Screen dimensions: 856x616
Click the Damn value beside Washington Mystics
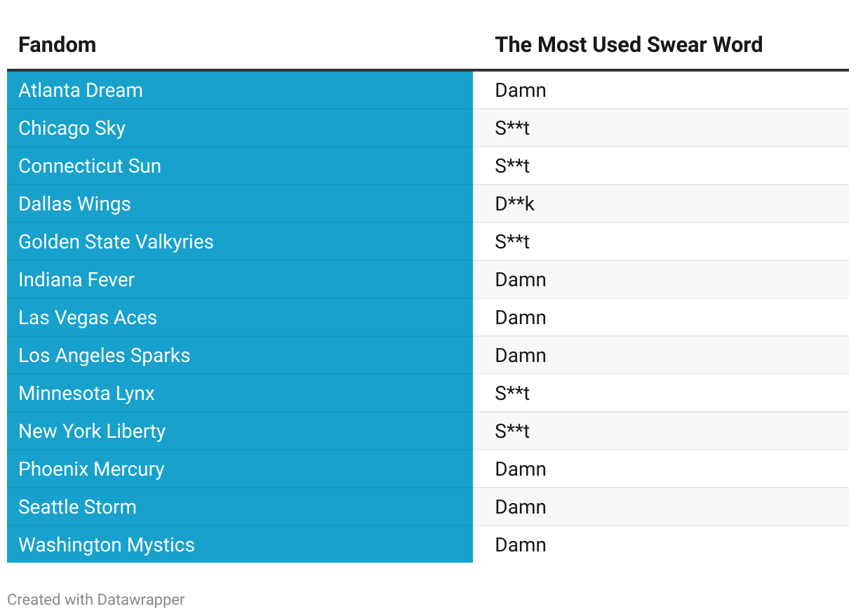coord(521,545)
